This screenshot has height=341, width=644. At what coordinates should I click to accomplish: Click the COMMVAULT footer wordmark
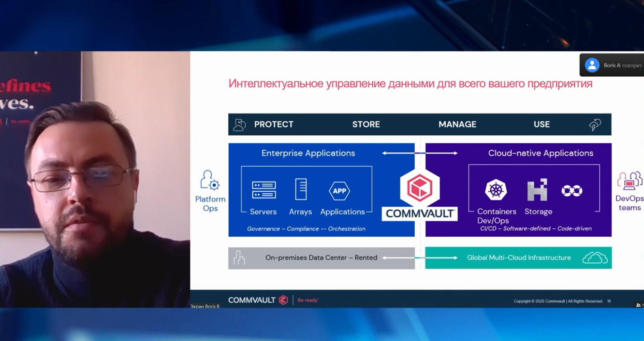(x=251, y=300)
